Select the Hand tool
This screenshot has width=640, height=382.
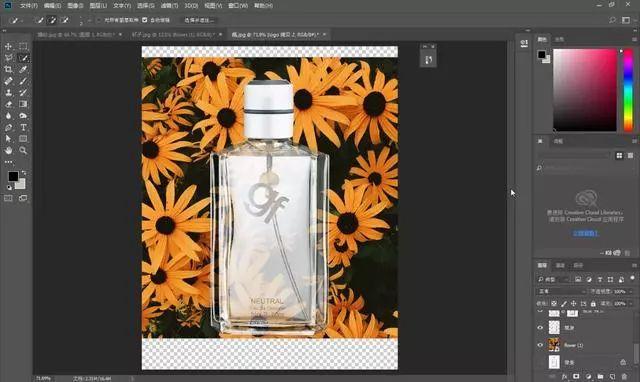click(x=8, y=151)
